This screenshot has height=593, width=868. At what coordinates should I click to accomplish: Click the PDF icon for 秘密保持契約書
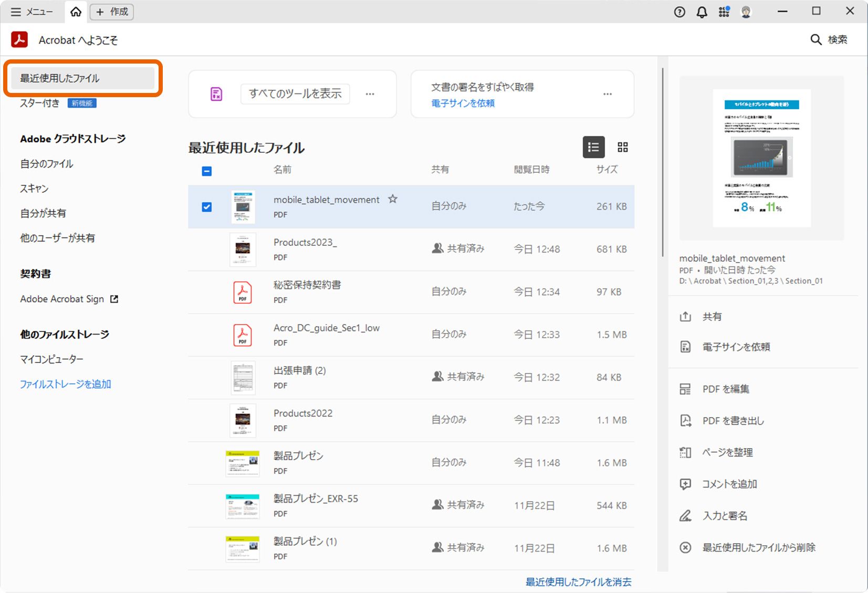coord(243,292)
